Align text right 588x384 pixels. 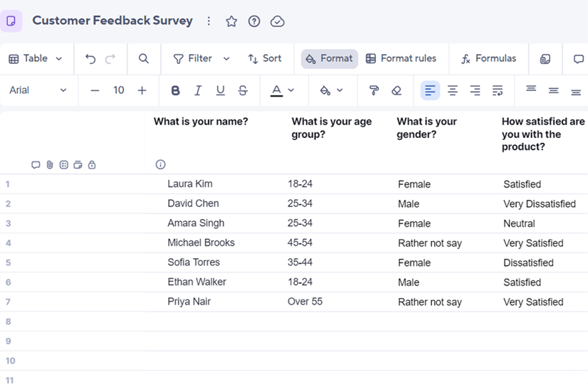click(x=475, y=90)
